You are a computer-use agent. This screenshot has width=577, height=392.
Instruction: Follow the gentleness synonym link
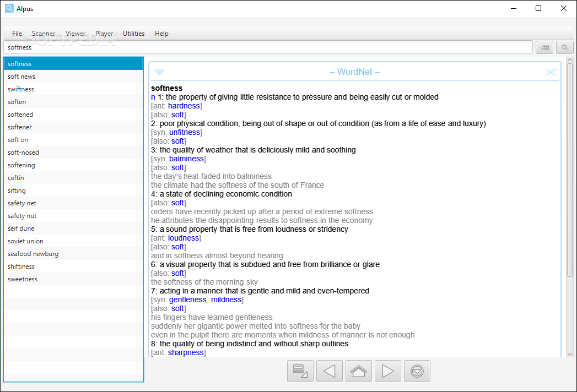click(188, 300)
